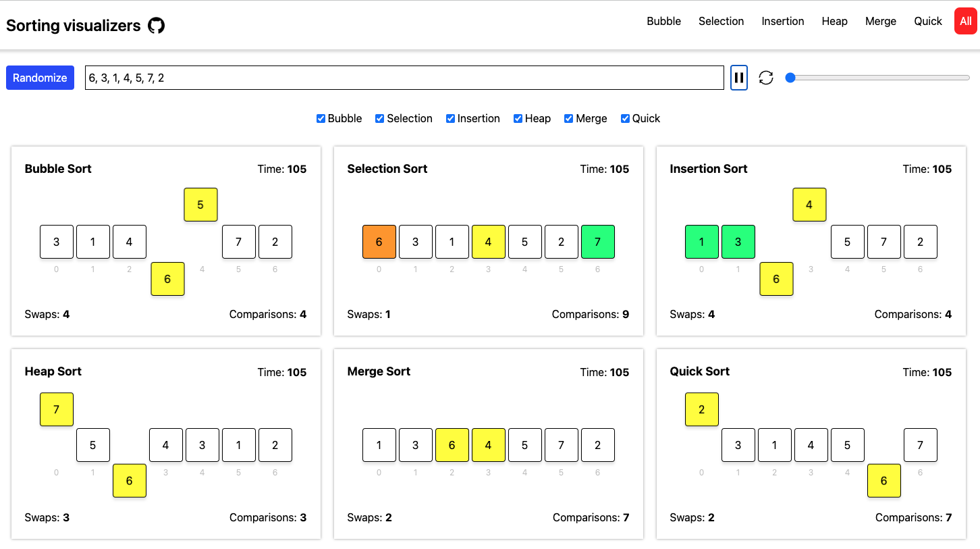The height and width of the screenshot is (549, 980).
Task: Click the Bubble Sort card heading
Action: pos(58,169)
